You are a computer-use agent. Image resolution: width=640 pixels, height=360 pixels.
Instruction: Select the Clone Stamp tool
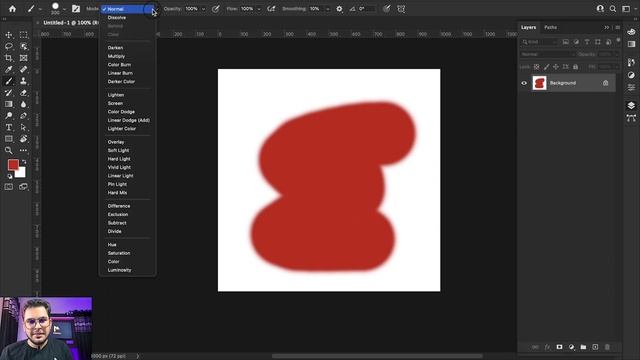(x=24, y=81)
